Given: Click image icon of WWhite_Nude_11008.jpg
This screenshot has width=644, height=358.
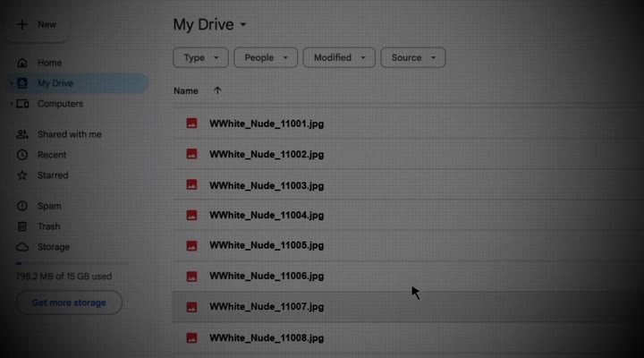Looking at the screenshot, I should click(191, 337).
